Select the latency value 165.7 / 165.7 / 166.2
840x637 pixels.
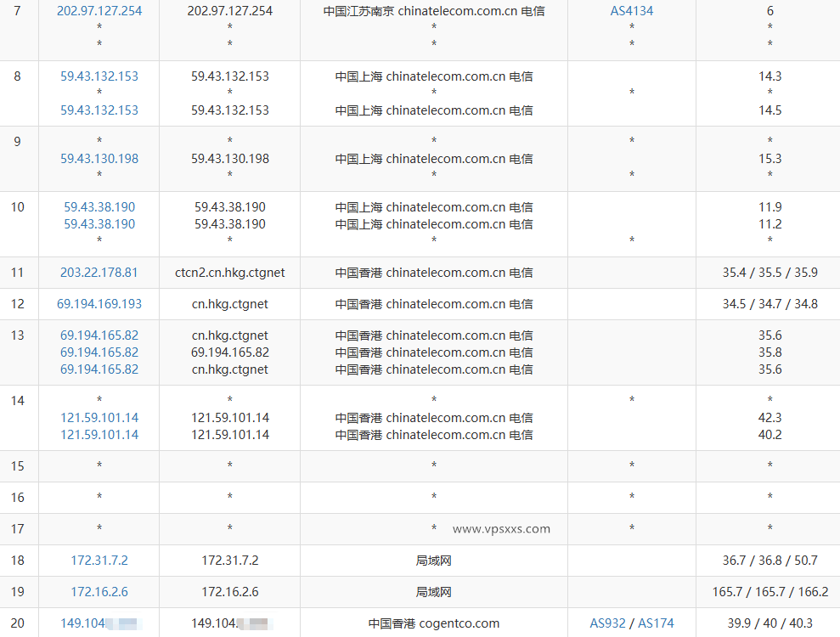pos(770,591)
